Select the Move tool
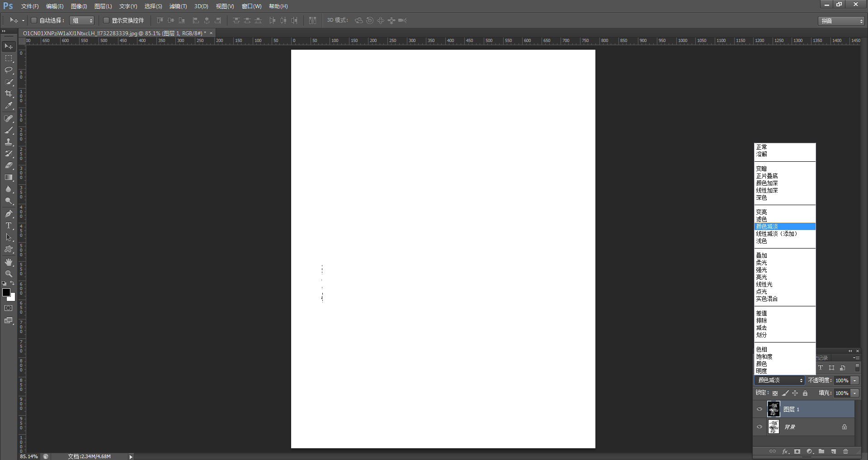 (9, 47)
